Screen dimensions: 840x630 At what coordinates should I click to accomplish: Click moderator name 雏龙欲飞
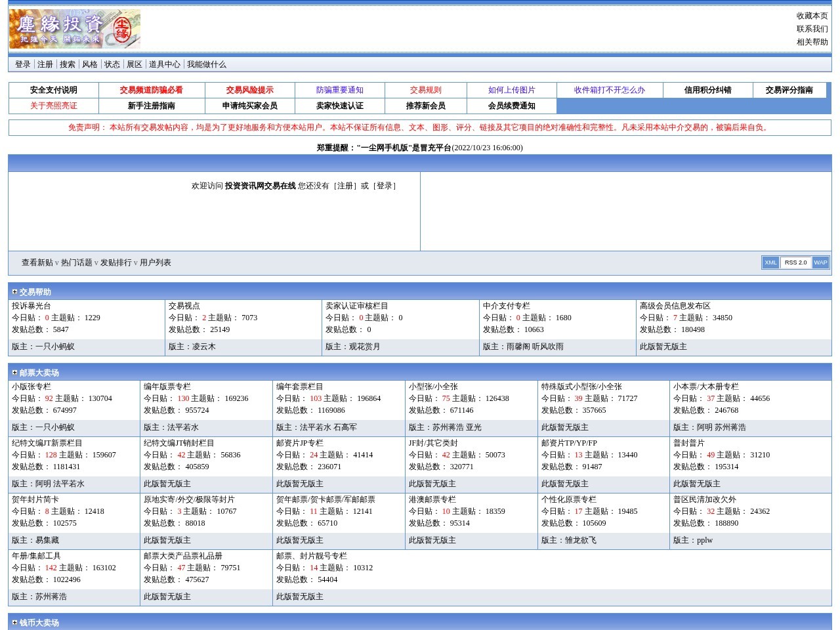pyautogui.click(x=581, y=540)
